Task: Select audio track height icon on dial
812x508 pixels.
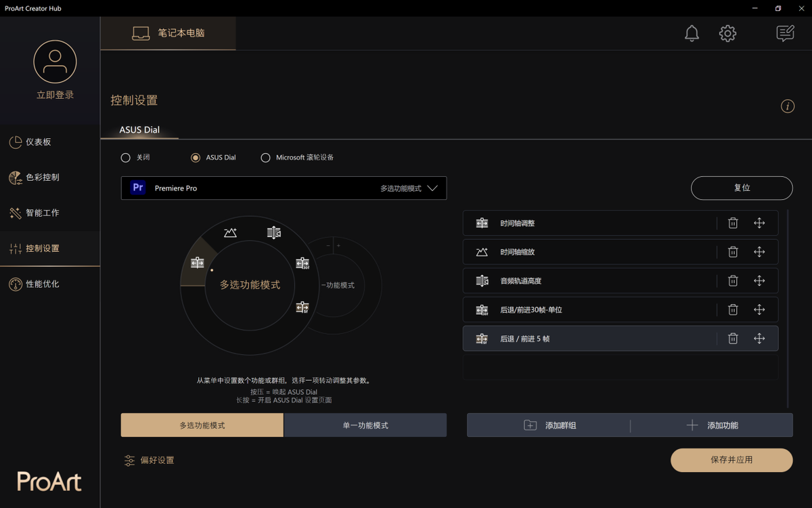Action: 273,233
